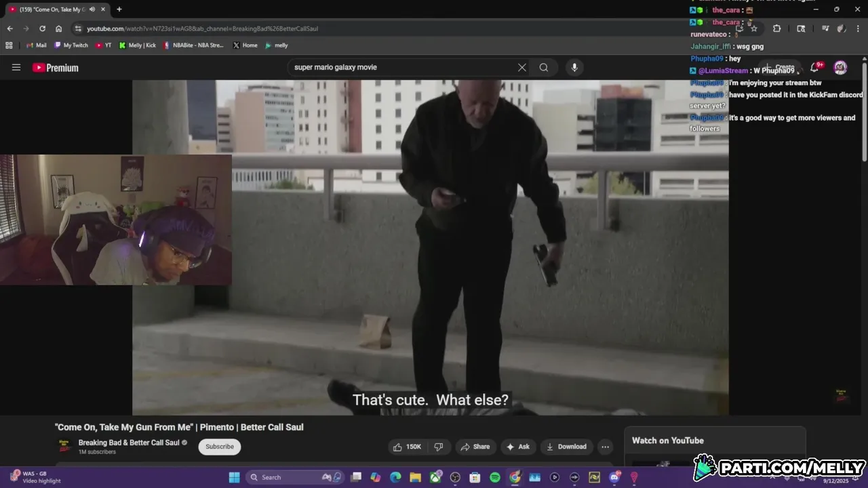Dislike the video

tap(439, 447)
